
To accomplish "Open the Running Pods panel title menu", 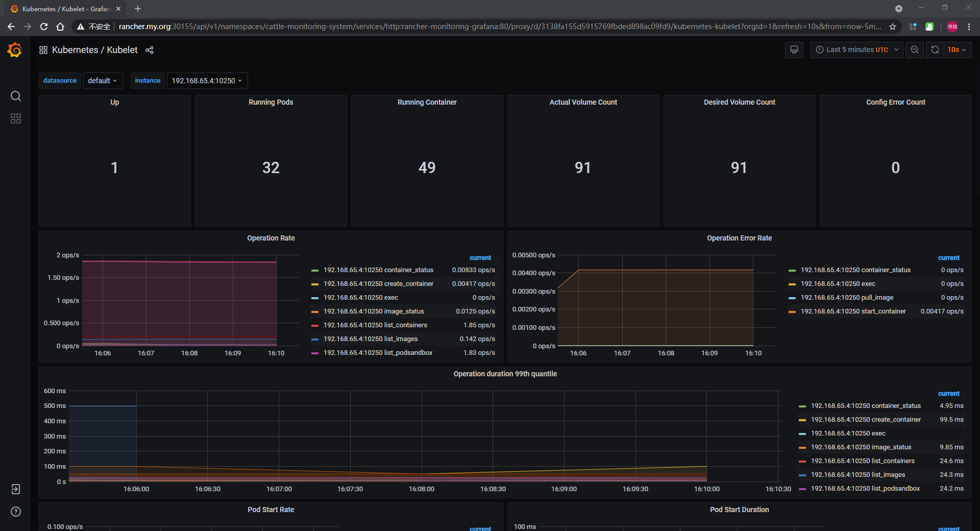I will tap(271, 102).
